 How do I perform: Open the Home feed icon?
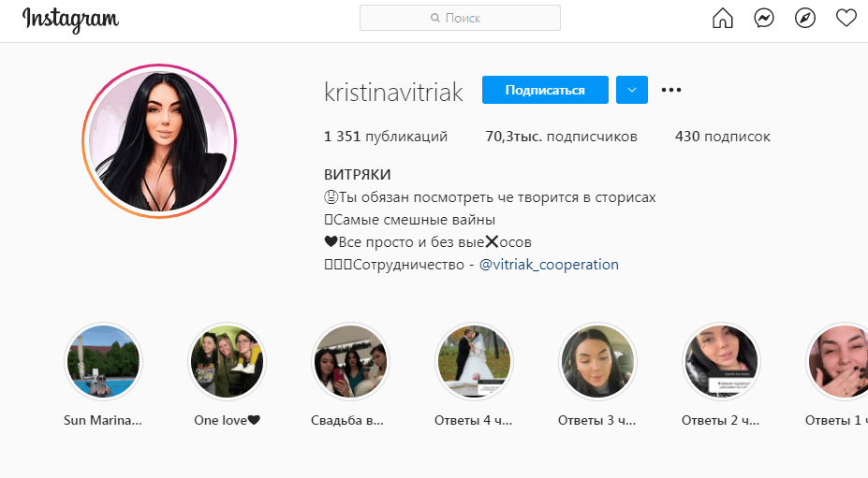click(723, 19)
